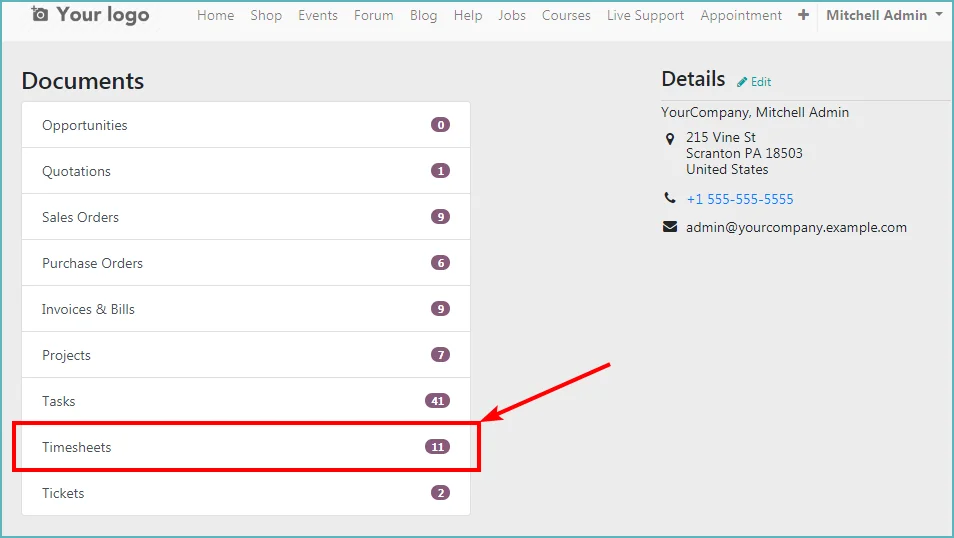This screenshot has width=954, height=538.
Task: Expand the dropdown caret beside Mitchell Admin
Action: pyautogui.click(x=939, y=14)
